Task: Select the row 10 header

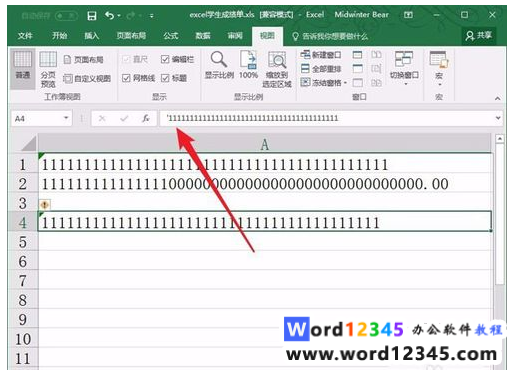Action: 22,339
